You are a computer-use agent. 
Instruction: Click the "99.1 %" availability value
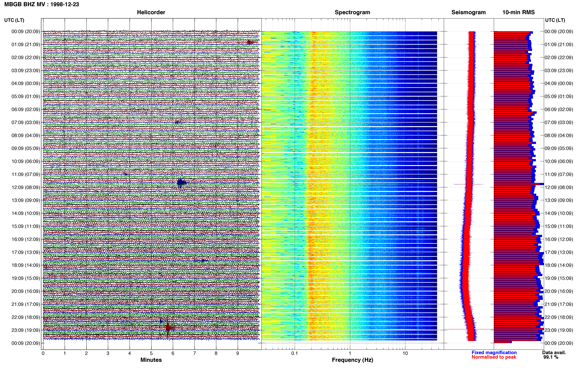[x=551, y=357]
